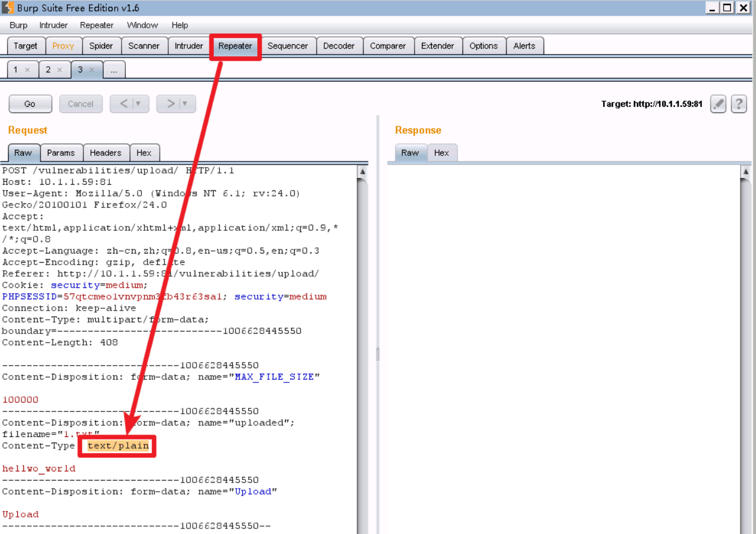Select the Response Raw view tab
756x534 pixels.
click(410, 153)
